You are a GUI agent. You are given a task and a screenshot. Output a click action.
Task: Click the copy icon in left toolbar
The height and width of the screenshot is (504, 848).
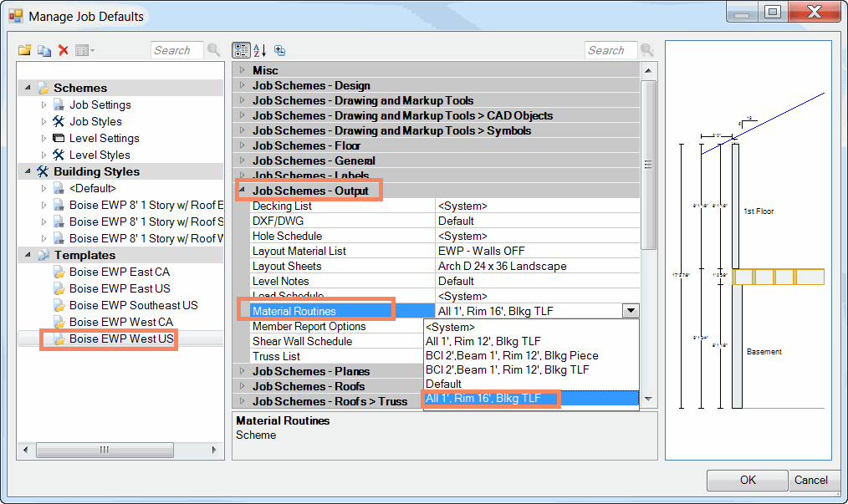click(44, 50)
